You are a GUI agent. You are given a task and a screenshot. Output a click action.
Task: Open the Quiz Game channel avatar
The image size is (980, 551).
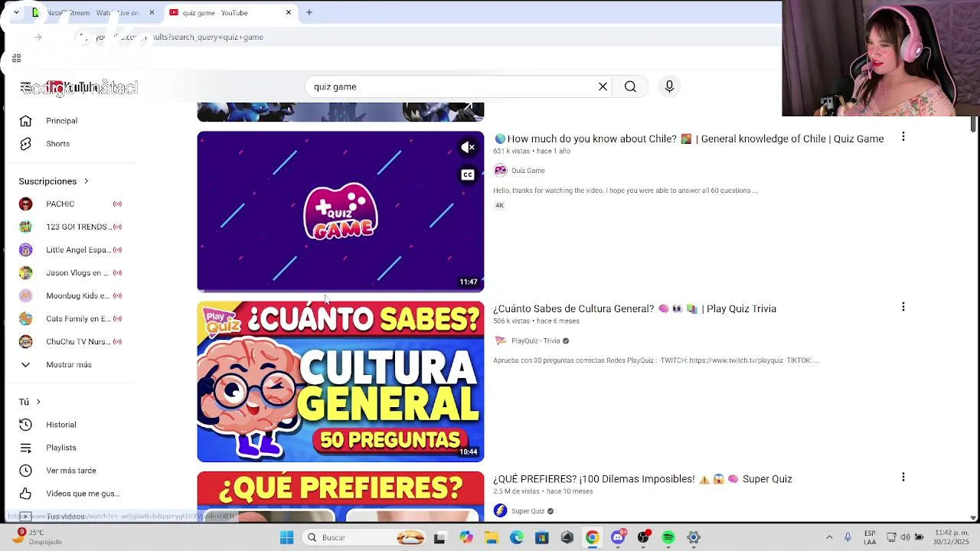click(x=500, y=171)
